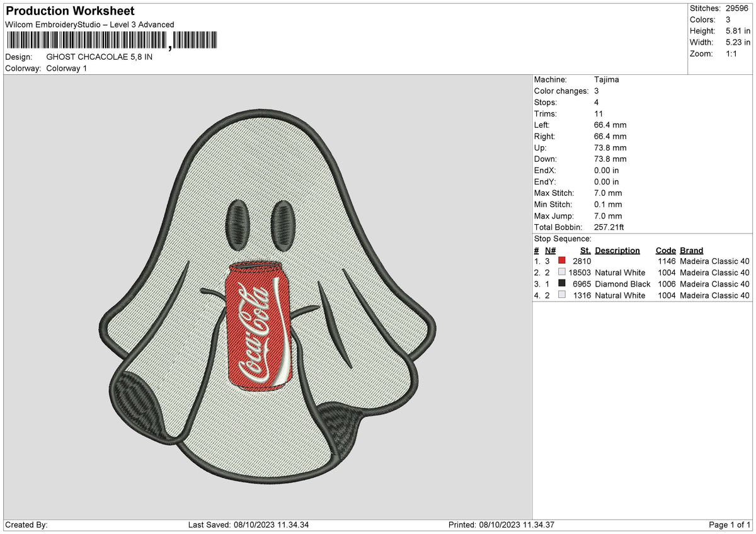Click the ghost embroidery design preview

268,296
